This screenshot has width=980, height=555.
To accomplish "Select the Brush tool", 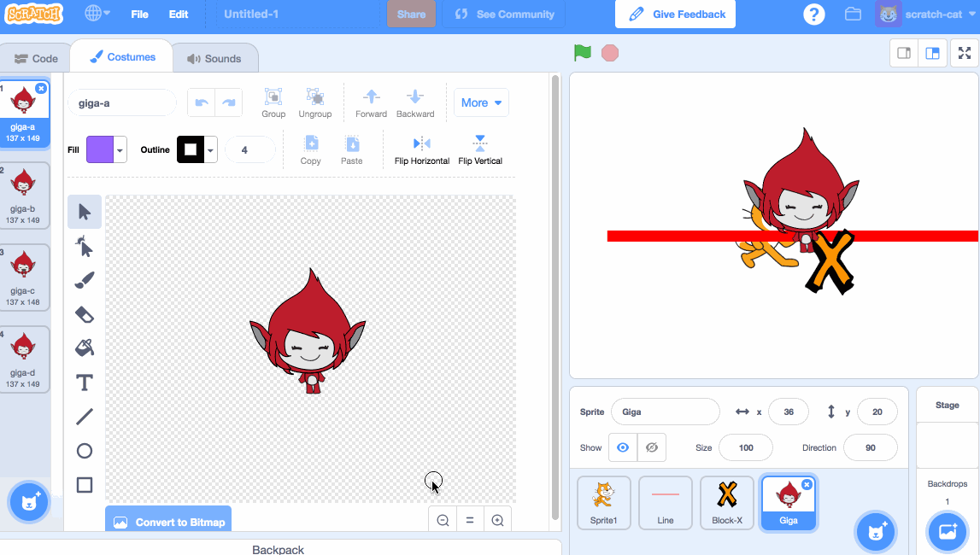I will [85, 280].
